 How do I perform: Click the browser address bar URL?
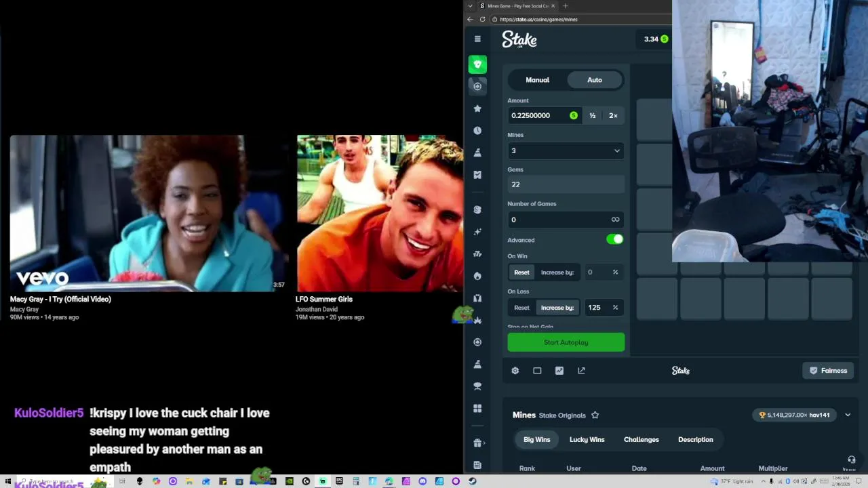click(x=538, y=19)
